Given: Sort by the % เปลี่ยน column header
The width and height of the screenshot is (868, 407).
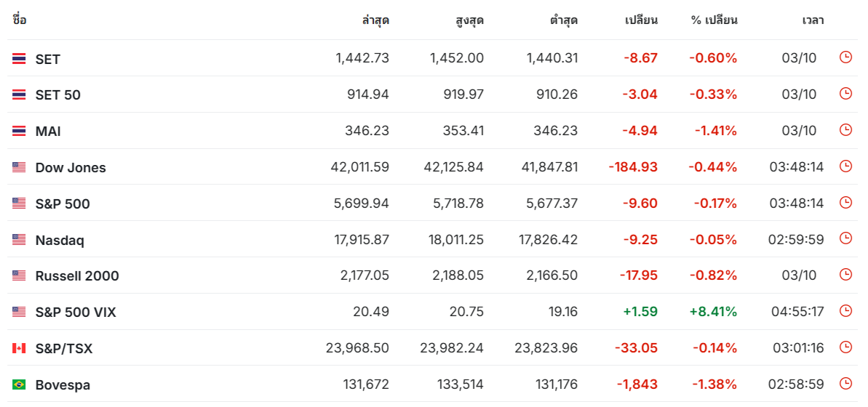Looking at the screenshot, I should click(714, 20).
